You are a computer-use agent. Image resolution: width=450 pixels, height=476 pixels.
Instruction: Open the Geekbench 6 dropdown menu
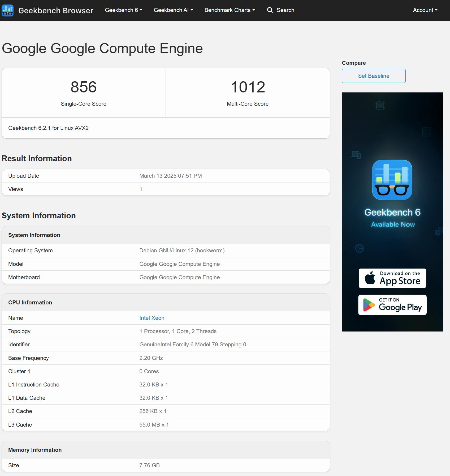(123, 10)
